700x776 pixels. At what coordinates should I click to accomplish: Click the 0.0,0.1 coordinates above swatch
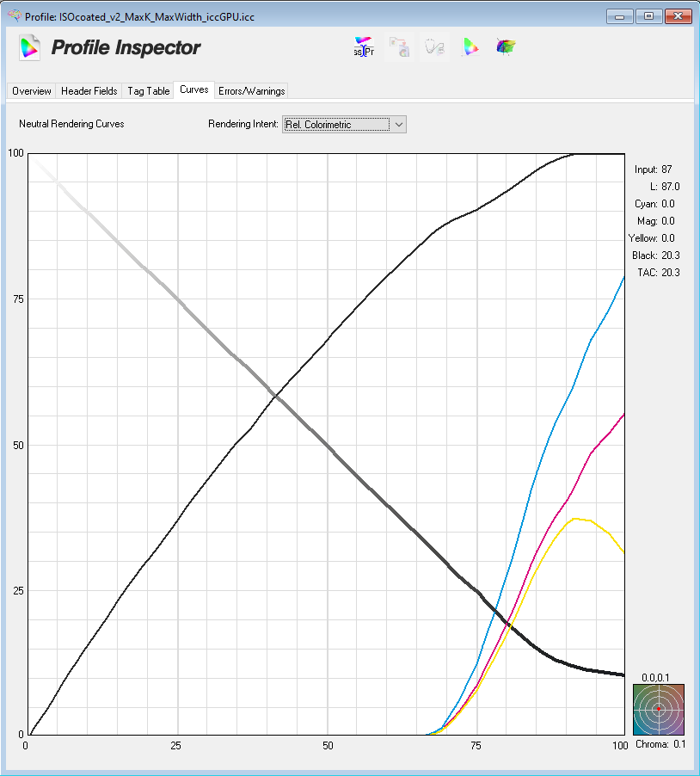[x=655, y=678]
